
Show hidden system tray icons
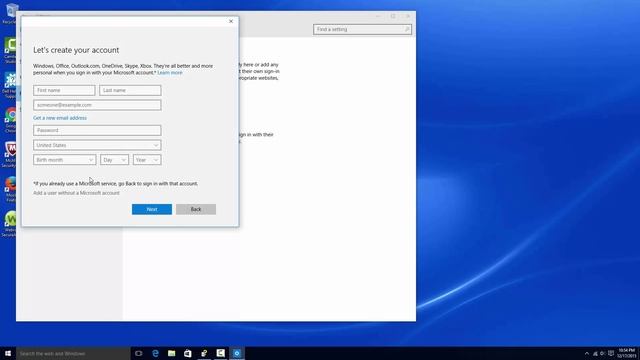coord(587,353)
